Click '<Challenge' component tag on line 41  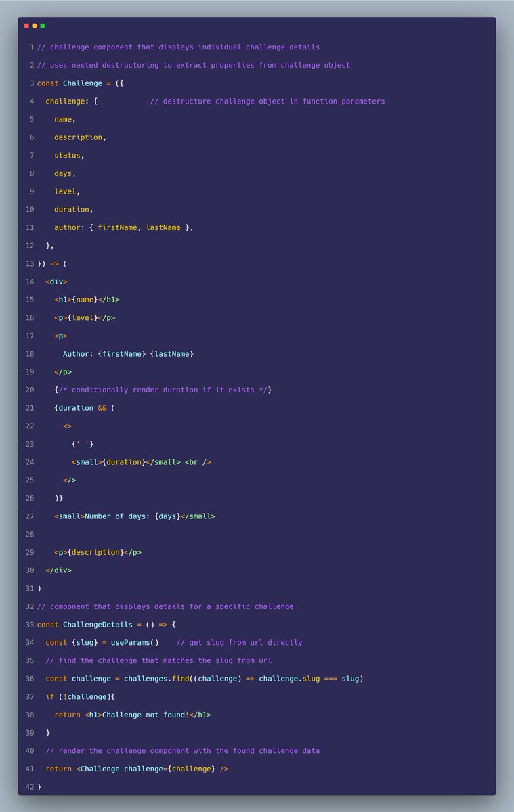pos(98,769)
